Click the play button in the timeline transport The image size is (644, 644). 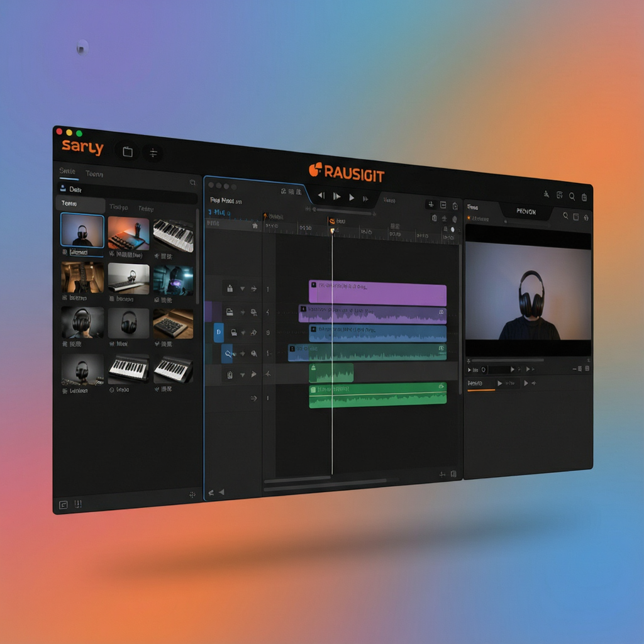click(x=352, y=197)
